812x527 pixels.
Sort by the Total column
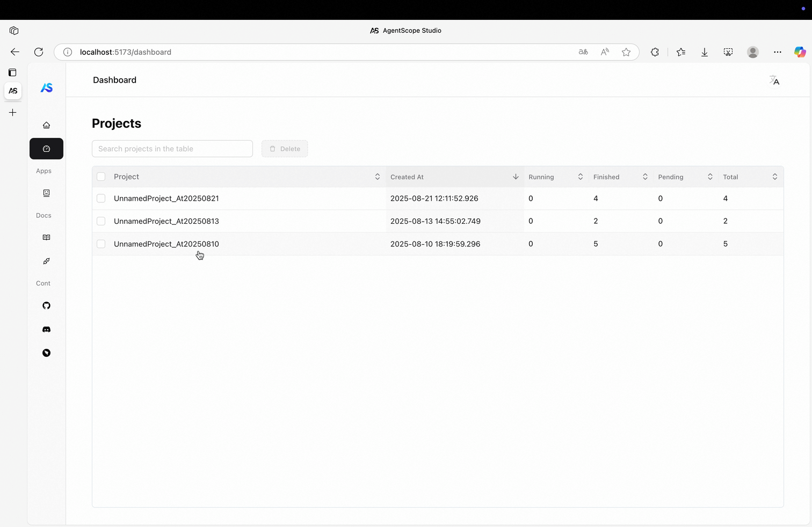774,177
